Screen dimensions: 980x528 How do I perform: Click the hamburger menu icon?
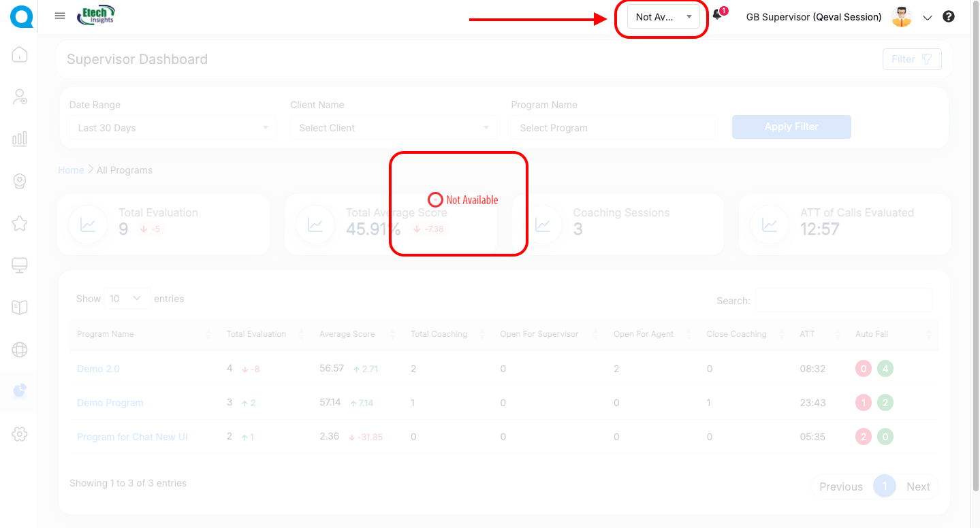click(60, 16)
